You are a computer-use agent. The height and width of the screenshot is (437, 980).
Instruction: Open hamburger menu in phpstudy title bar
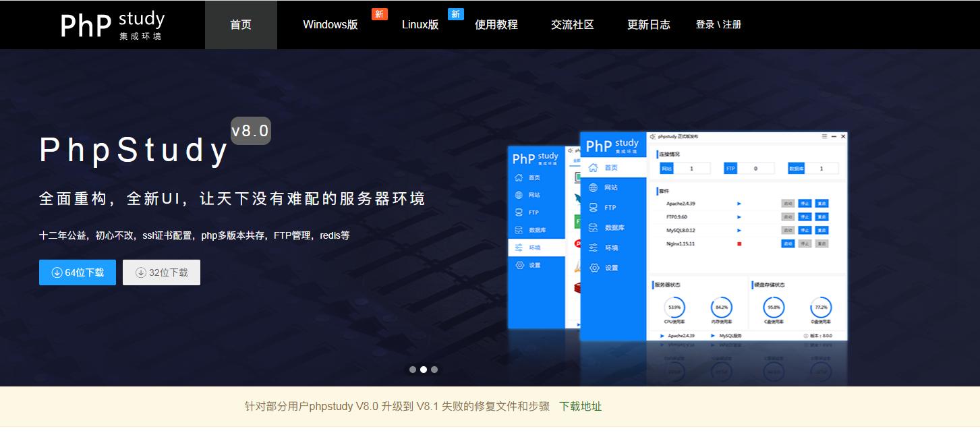pos(824,136)
